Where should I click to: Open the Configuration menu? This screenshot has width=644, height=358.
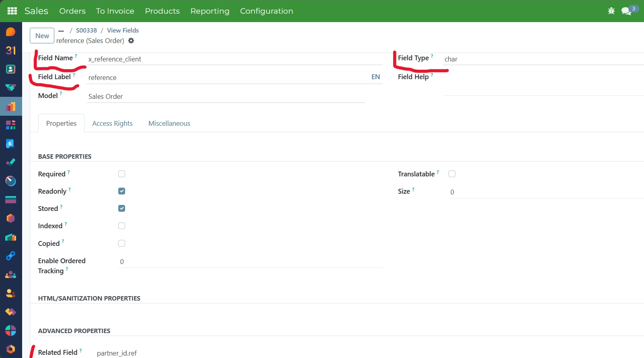[267, 11]
